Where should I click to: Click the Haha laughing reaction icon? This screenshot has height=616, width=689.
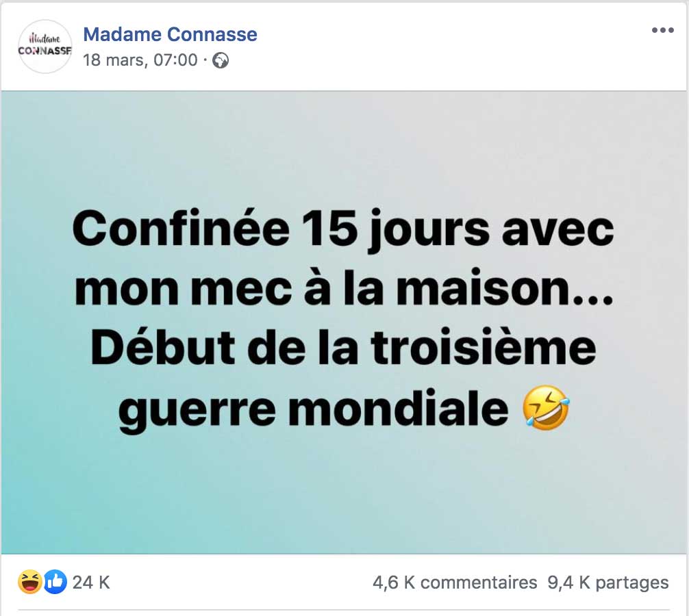click(29, 582)
